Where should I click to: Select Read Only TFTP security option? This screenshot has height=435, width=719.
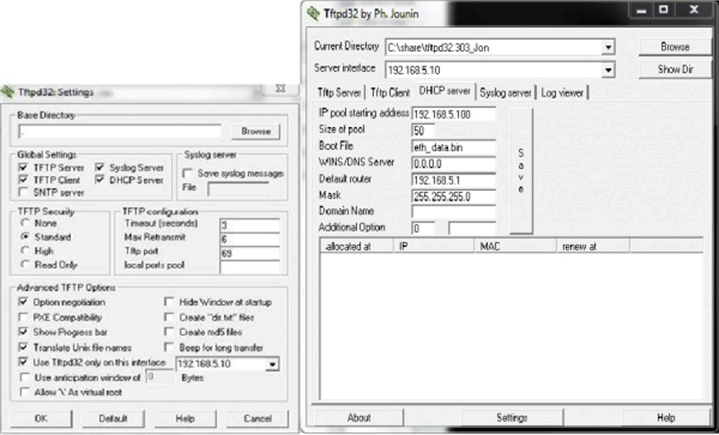[25, 264]
